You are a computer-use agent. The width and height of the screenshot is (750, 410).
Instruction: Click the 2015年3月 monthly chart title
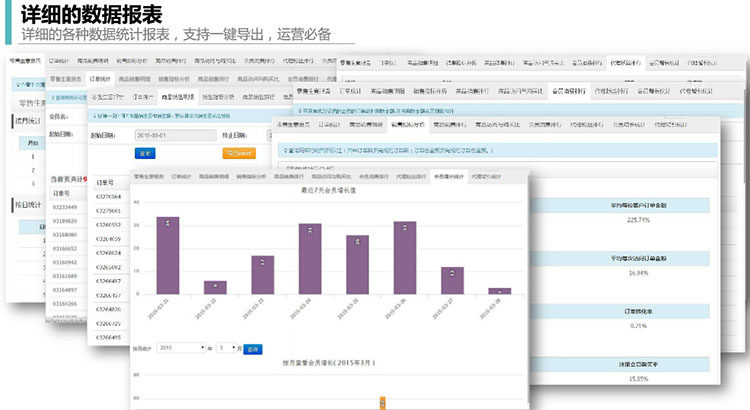click(x=329, y=363)
